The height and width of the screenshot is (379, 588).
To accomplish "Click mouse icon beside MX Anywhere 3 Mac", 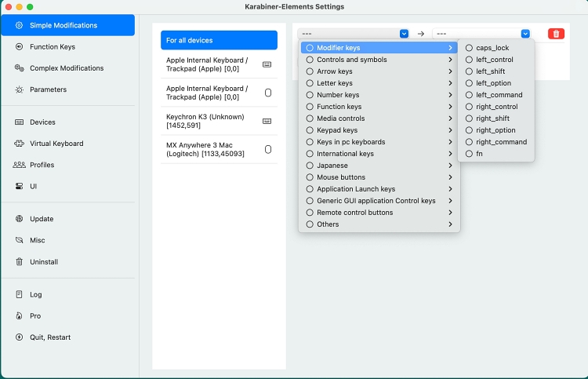I will coord(268,149).
